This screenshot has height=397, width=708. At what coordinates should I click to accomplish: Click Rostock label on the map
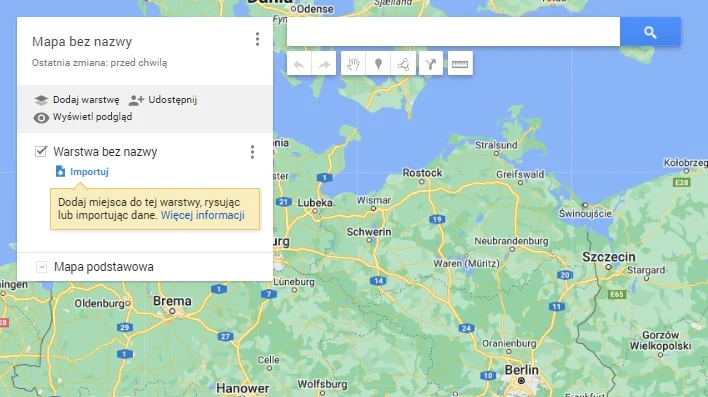[x=422, y=173]
